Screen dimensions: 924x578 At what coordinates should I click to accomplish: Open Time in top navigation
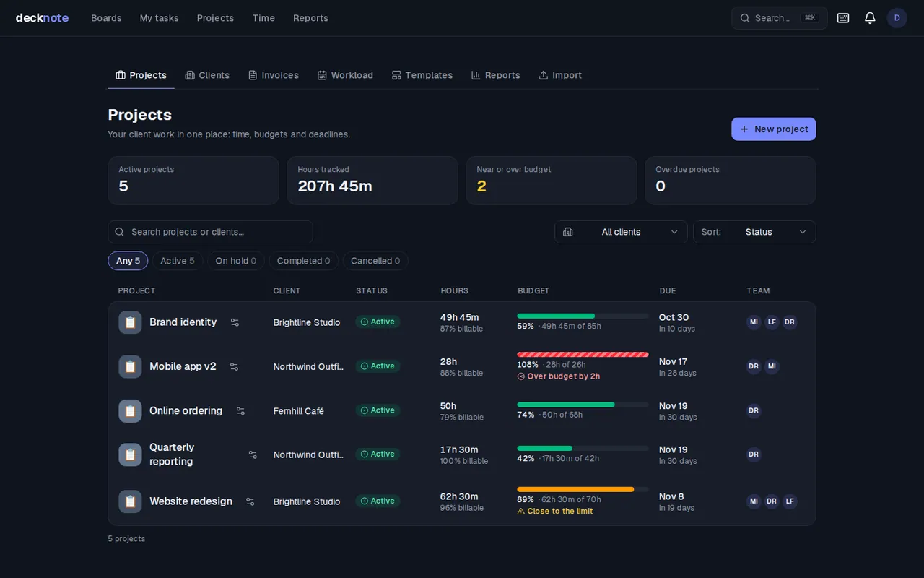pyautogui.click(x=263, y=18)
